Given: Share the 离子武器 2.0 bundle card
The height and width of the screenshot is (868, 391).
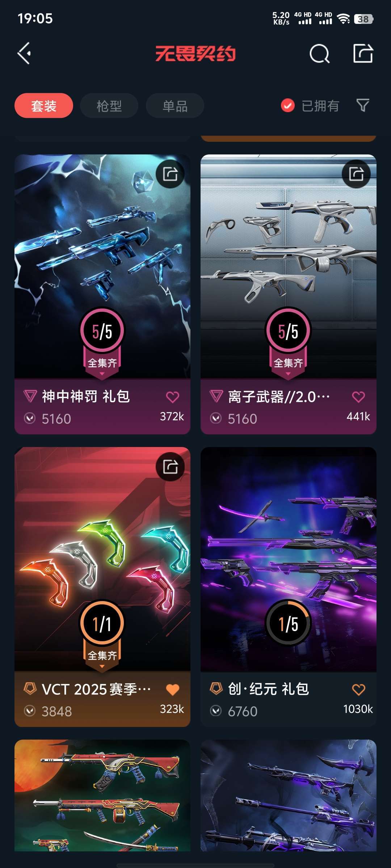Looking at the screenshot, I should [356, 174].
